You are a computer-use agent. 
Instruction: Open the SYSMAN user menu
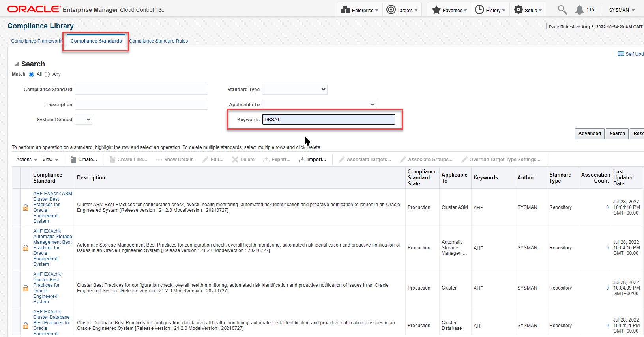pyautogui.click(x=622, y=10)
